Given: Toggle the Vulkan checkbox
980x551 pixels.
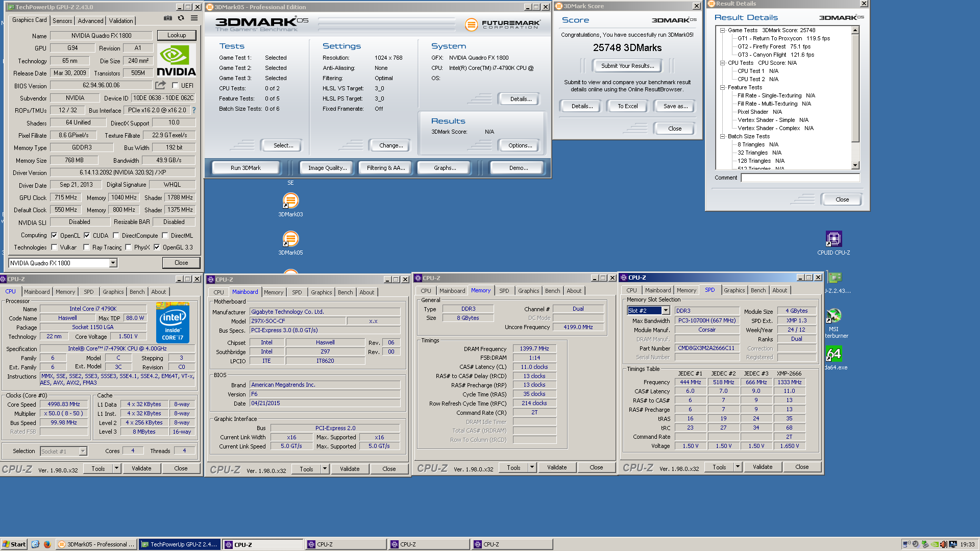Looking at the screenshot, I should [x=54, y=247].
